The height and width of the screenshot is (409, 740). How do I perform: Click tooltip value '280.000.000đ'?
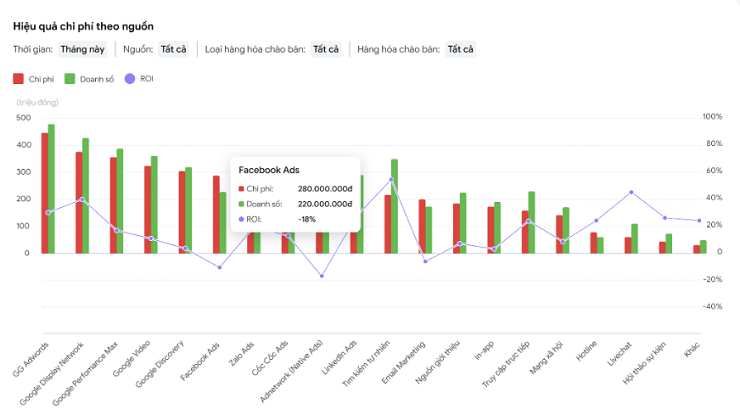[325, 189]
